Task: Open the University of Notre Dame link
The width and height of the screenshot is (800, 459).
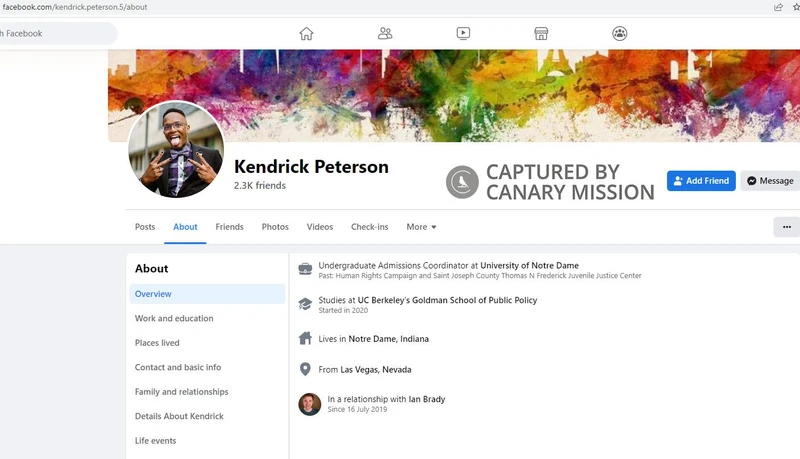Action: coord(529,265)
